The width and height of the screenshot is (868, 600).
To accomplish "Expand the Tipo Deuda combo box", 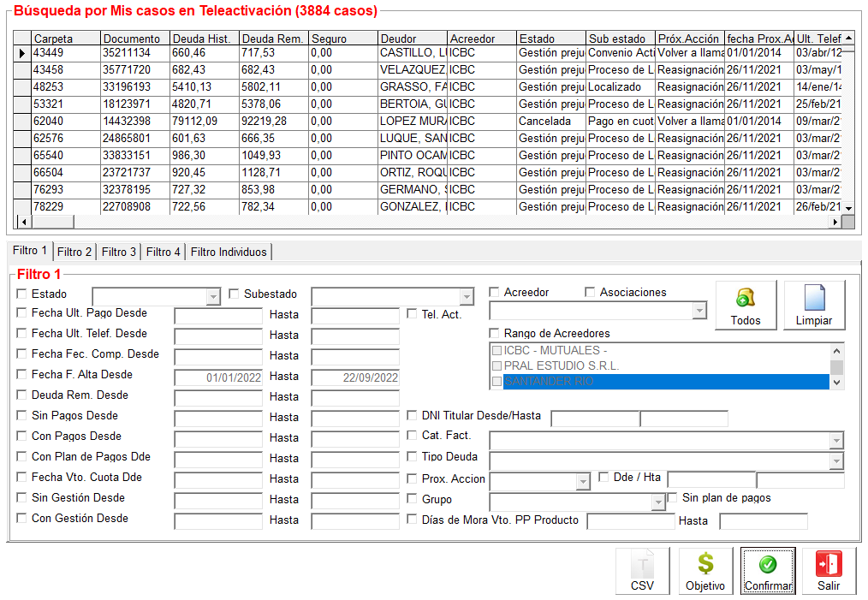I will [836, 461].
